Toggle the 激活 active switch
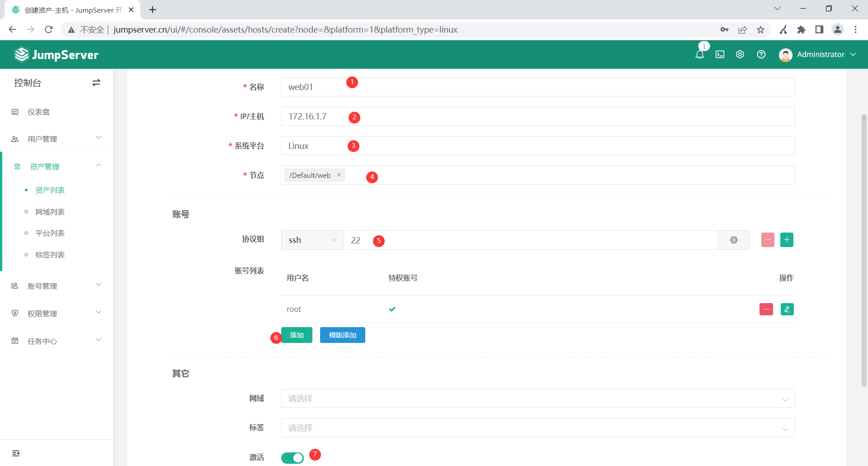The height and width of the screenshot is (466, 868). click(292, 458)
